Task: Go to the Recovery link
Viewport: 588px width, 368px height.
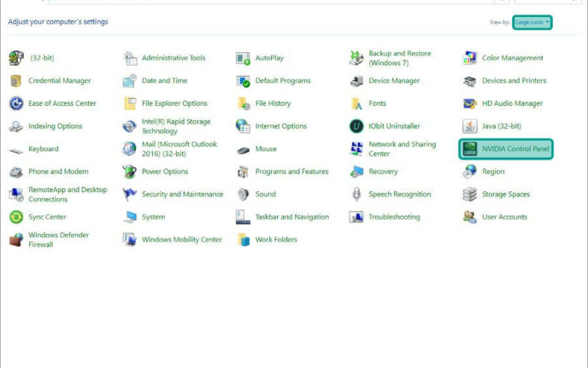Action: (x=383, y=171)
